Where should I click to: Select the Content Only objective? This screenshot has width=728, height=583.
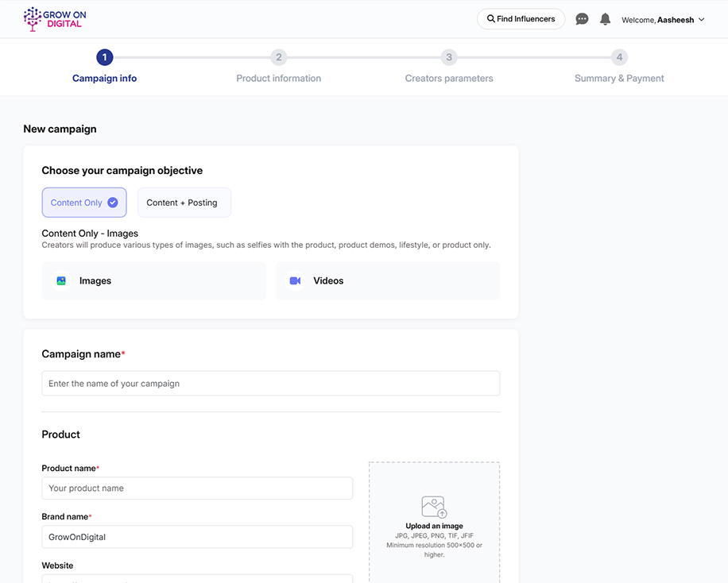click(83, 203)
